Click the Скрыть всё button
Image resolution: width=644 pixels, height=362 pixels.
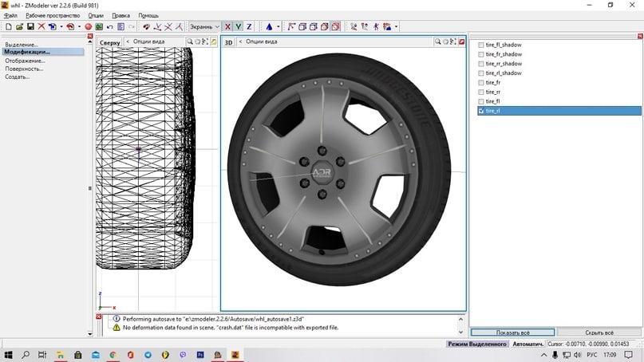tap(599, 332)
